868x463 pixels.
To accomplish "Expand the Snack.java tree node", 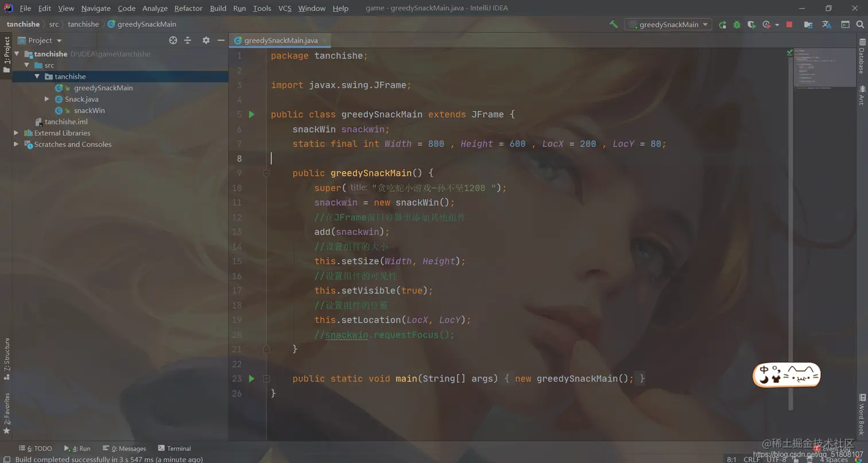I will [47, 99].
